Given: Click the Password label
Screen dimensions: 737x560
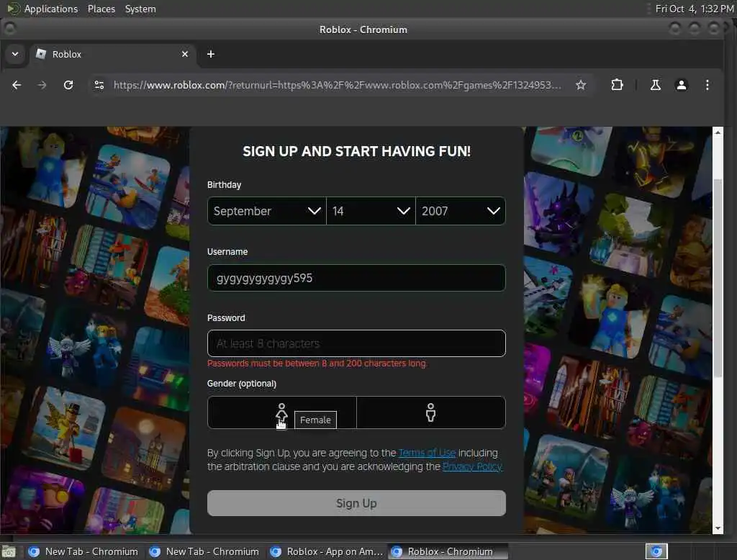Looking at the screenshot, I should [226, 318].
